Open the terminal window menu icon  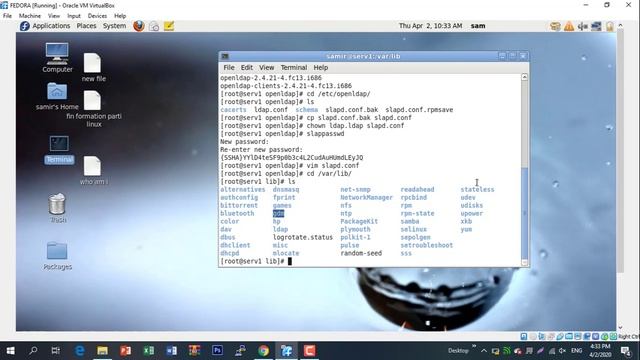click(x=225, y=56)
